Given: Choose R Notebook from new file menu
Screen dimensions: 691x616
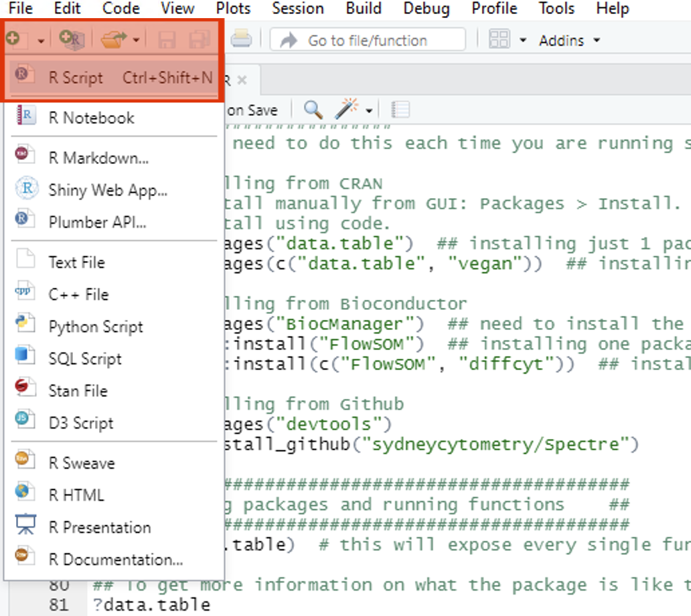Looking at the screenshot, I should 91,118.
